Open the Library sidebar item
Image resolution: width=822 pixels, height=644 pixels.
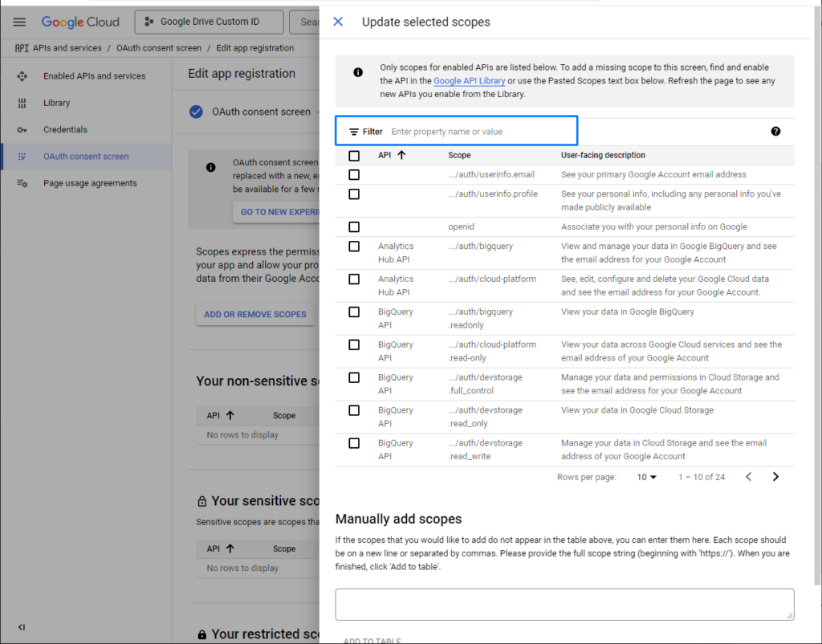pyautogui.click(x=56, y=103)
